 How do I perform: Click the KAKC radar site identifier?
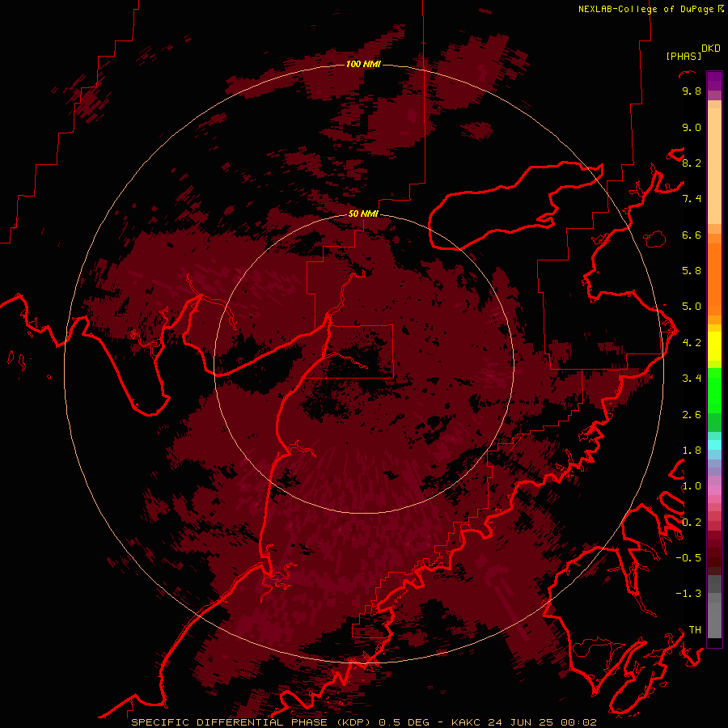(468, 722)
